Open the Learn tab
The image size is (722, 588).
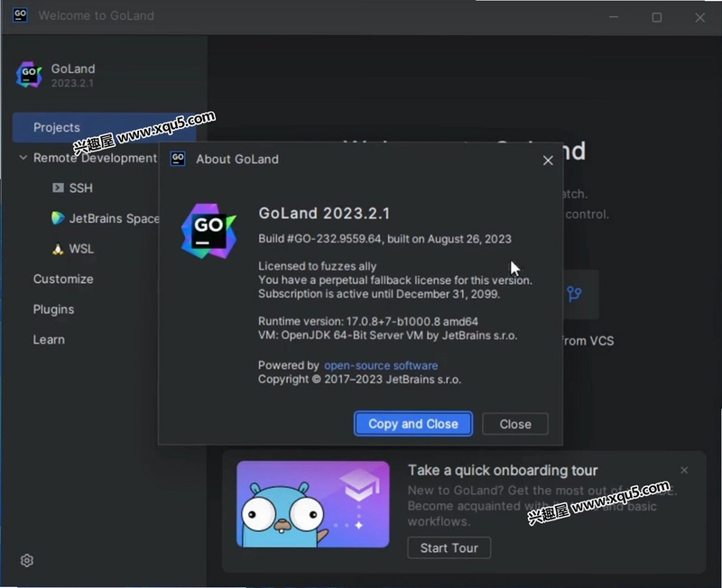49,340
